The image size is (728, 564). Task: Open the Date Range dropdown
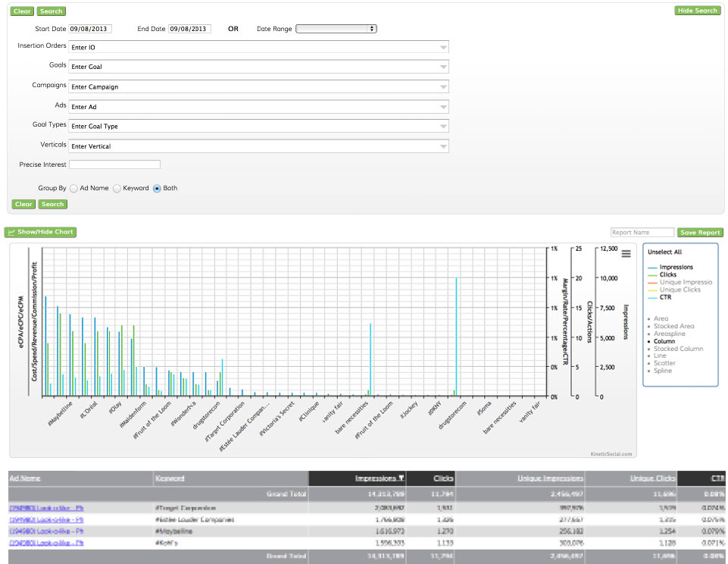click(x=336, y=29)
